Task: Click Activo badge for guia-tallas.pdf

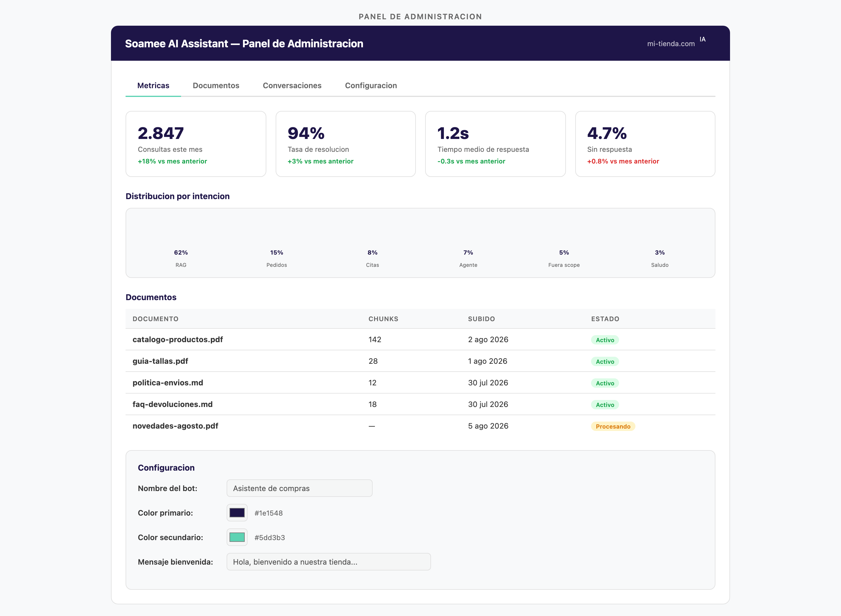Action: pos(605,361)
